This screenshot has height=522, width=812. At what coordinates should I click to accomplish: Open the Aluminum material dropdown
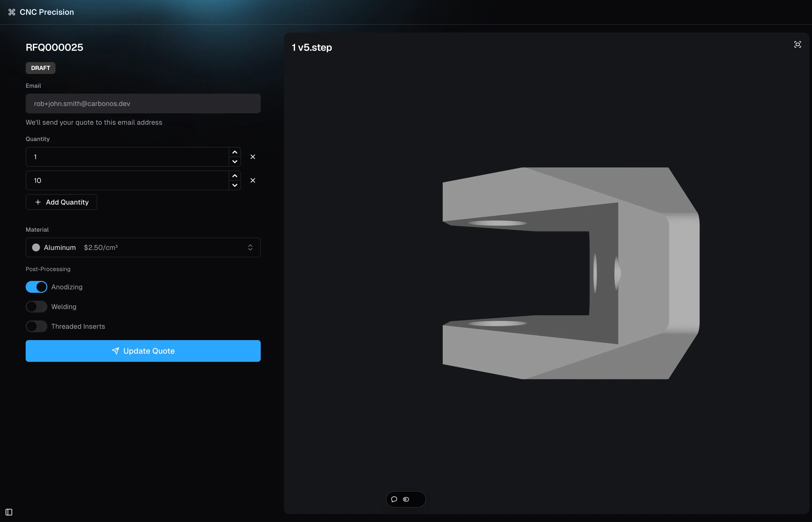(143, 247)
